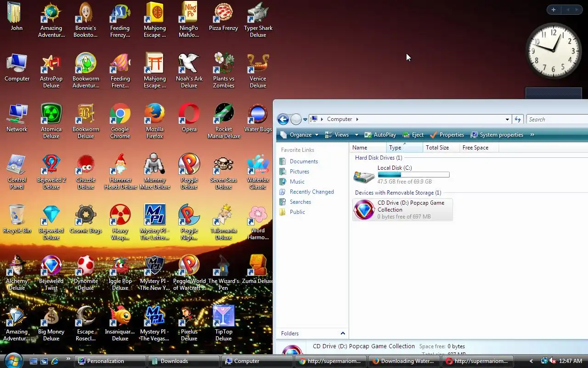Screen dimensions: 588x368
Task: Open System properties from toolbar
Action: 497,135
